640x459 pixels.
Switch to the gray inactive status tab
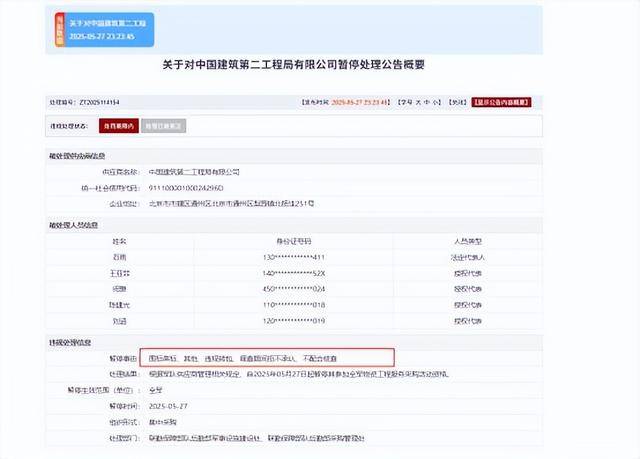[163, 127]
